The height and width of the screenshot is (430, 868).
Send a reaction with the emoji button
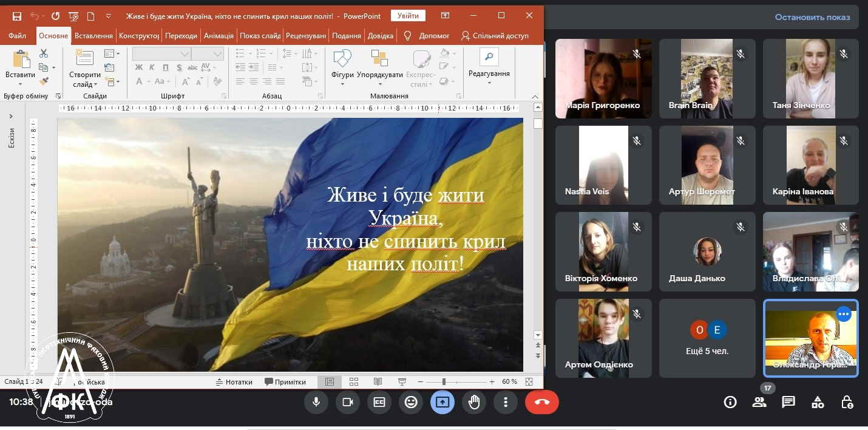411,402
